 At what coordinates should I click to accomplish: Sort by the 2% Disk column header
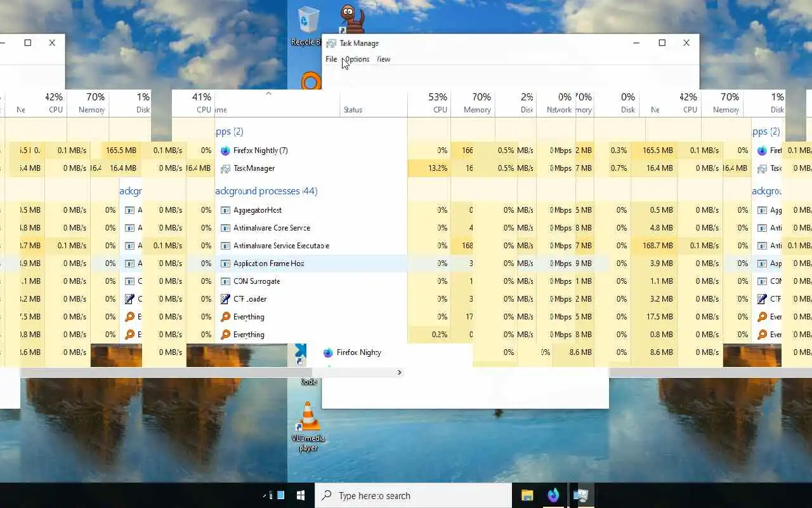click(x=515, y=103)
